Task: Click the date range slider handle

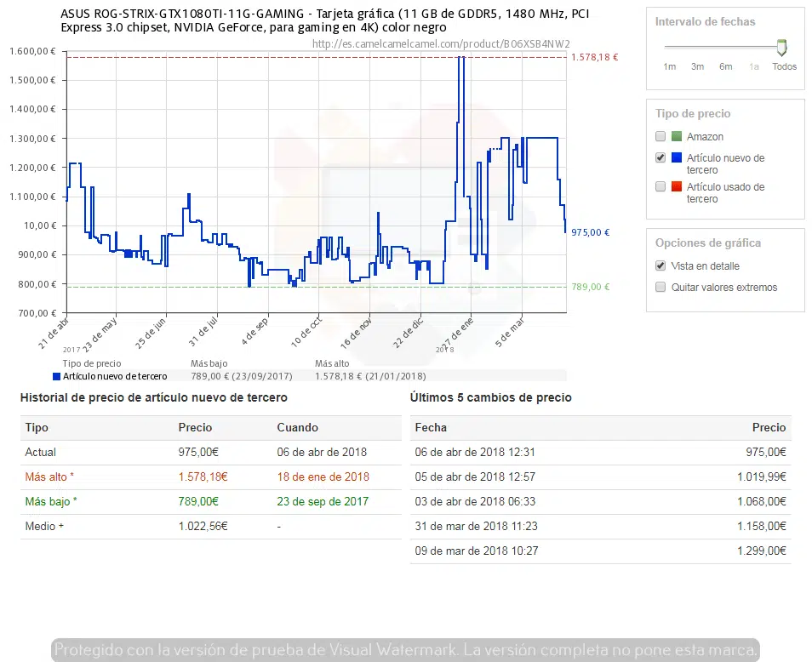Action: 782,48
